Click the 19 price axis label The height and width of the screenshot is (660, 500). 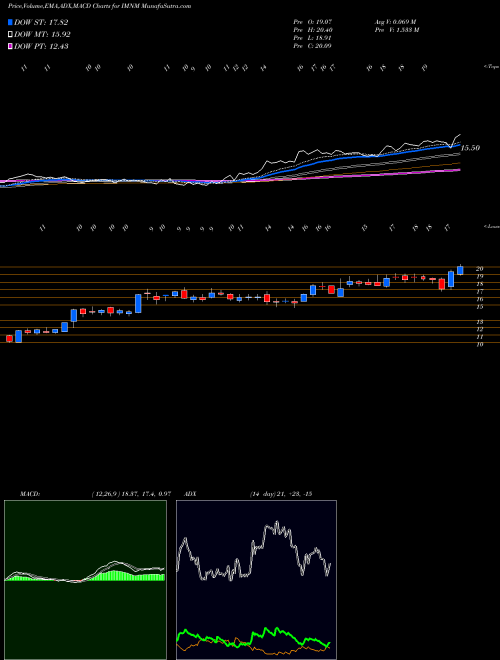tap(479, 277)
